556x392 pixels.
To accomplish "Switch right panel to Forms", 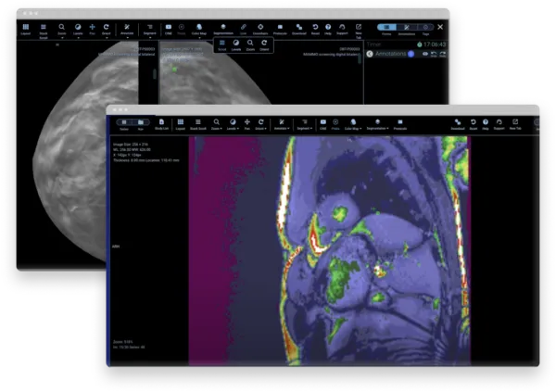I will 386,27.
